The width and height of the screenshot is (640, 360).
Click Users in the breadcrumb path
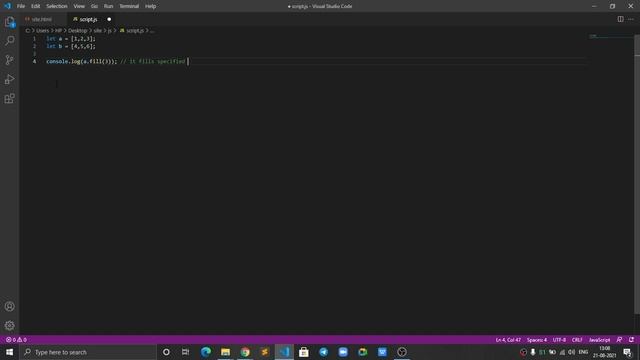click(42, 31)
